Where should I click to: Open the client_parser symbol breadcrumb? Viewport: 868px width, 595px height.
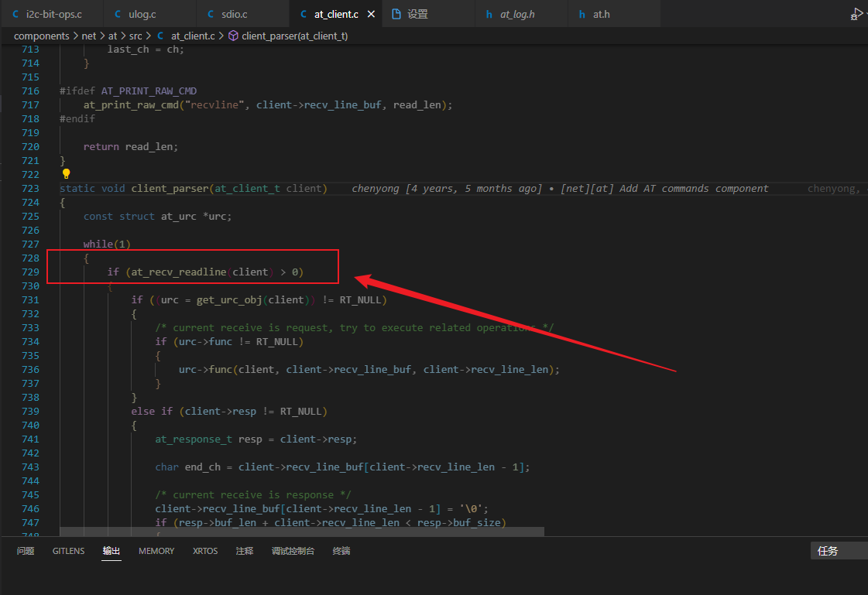(x=294, y=36)
